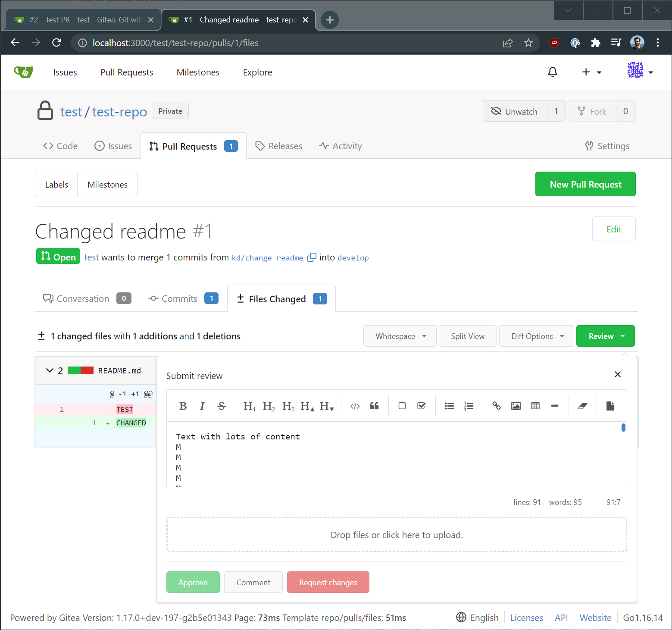Submit review as Comment

(x=253, y=582)
